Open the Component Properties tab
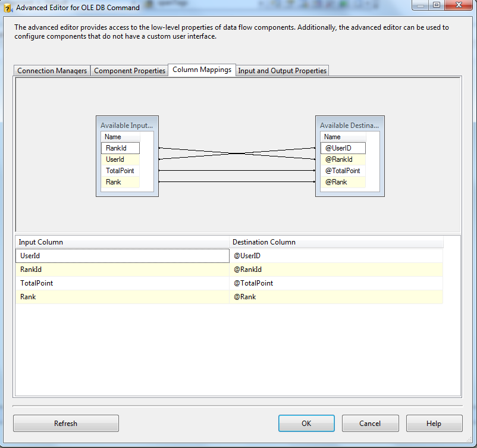This screenshot has width=477, height=448. pos(129,71)
